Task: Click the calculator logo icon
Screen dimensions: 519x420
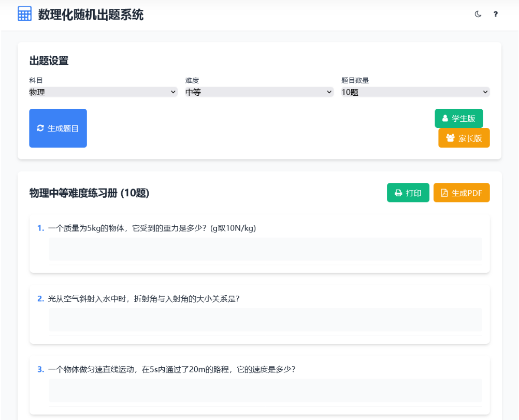Action: click(24, 13)
